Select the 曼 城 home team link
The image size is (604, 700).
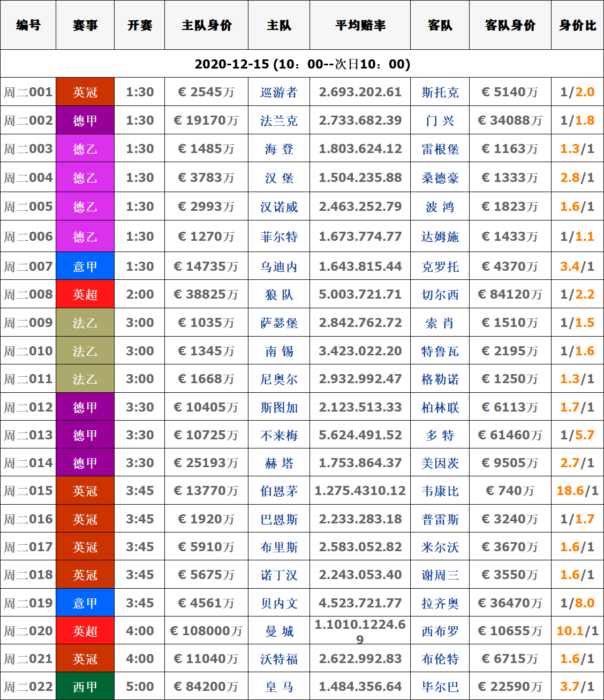click(x=278, y=631)
